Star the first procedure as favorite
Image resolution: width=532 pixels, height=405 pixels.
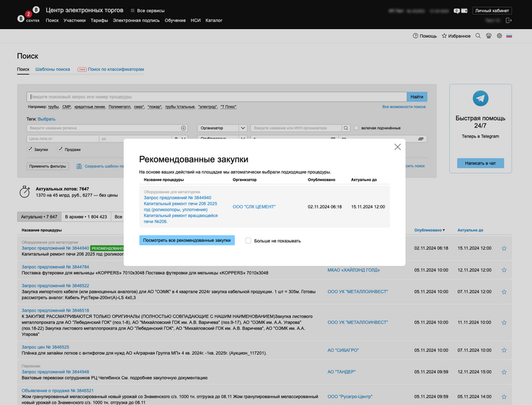point(504,248)
